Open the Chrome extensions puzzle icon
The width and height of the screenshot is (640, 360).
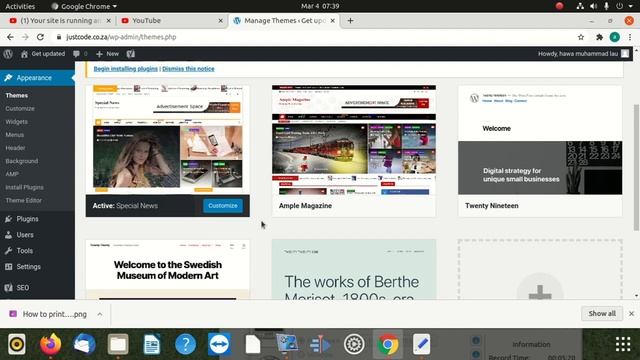pyautogui.click(x=599, y=37)
